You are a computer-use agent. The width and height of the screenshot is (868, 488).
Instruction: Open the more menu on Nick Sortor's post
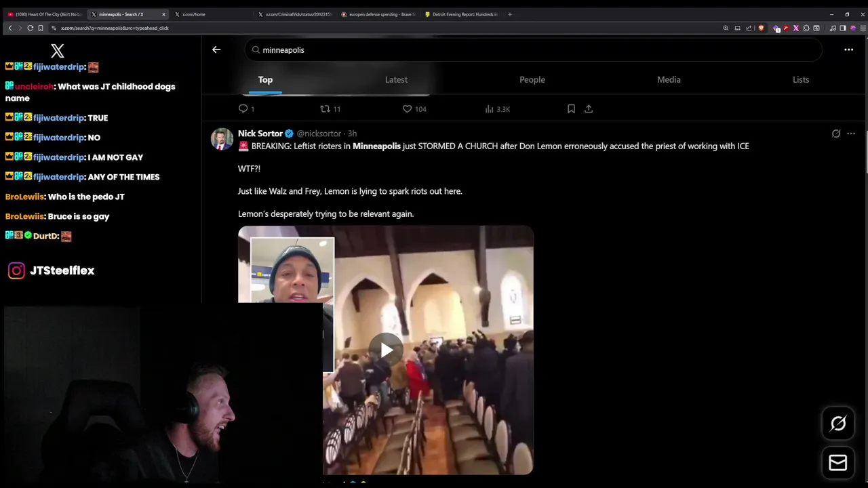[x=851, y=134]
